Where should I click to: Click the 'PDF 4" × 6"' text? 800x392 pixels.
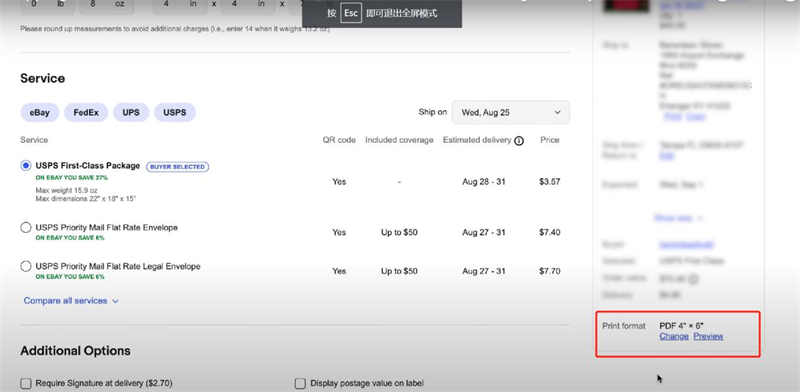coord(682,326)
